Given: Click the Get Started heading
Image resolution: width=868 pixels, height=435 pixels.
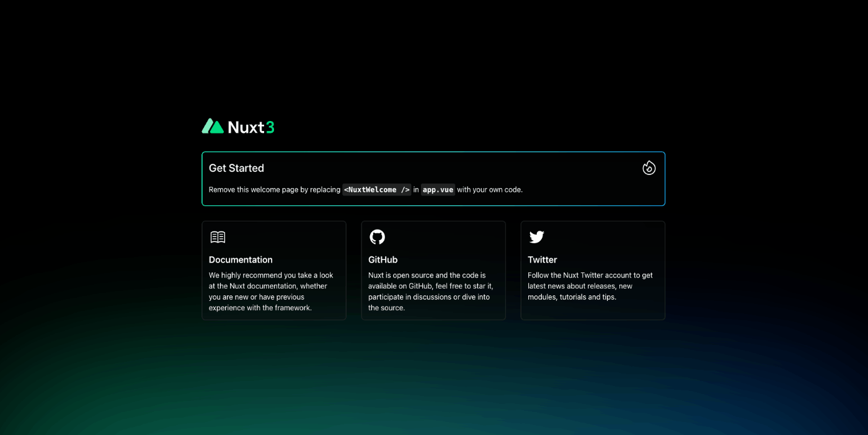Looking at the screenshot, I should [x=236, y=168].
